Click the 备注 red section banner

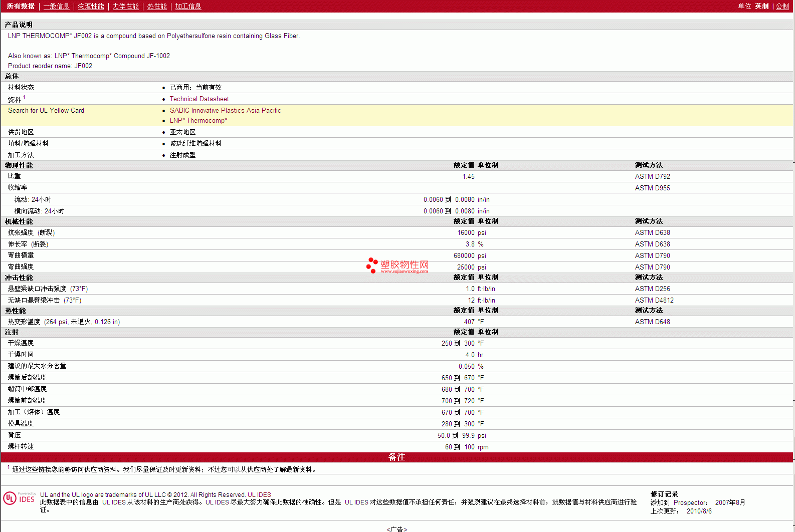point(396,457)
